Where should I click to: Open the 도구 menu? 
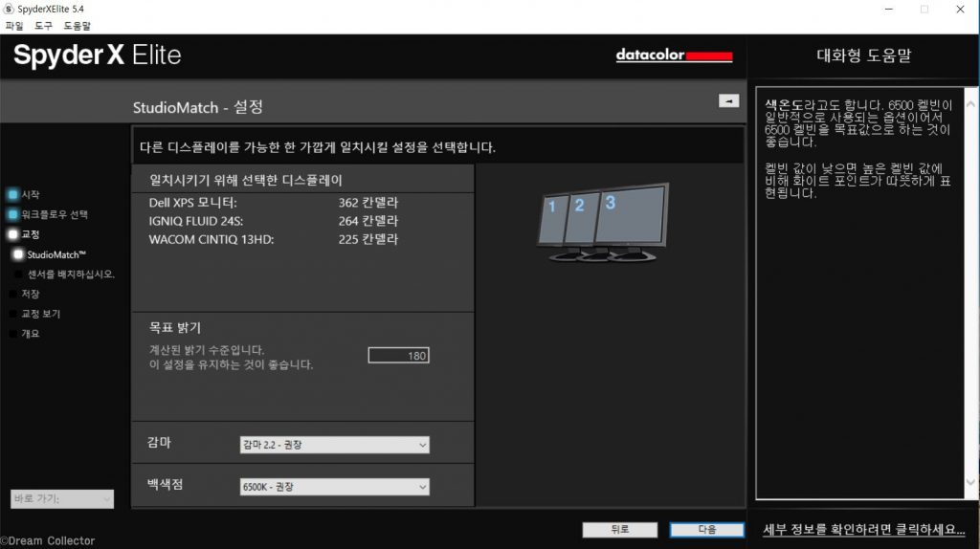point(43,26)
